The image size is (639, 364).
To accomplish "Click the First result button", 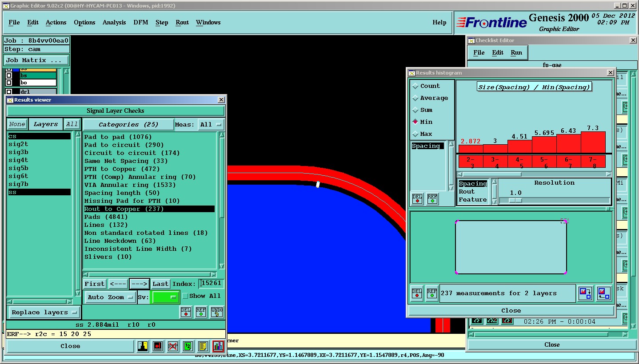I will 95,284.
